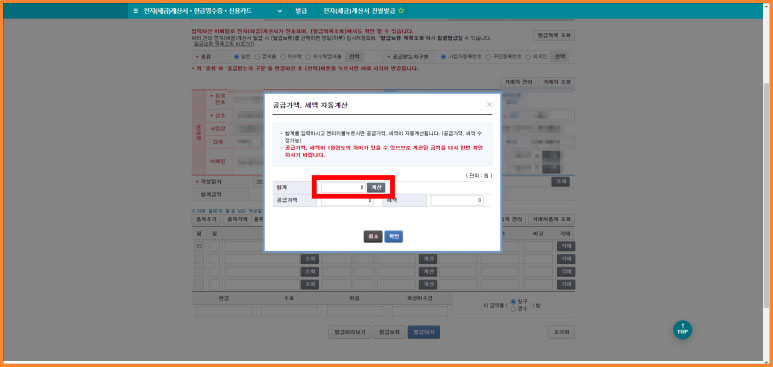Open the hamburger menu in the top bar

click(136, 11)
